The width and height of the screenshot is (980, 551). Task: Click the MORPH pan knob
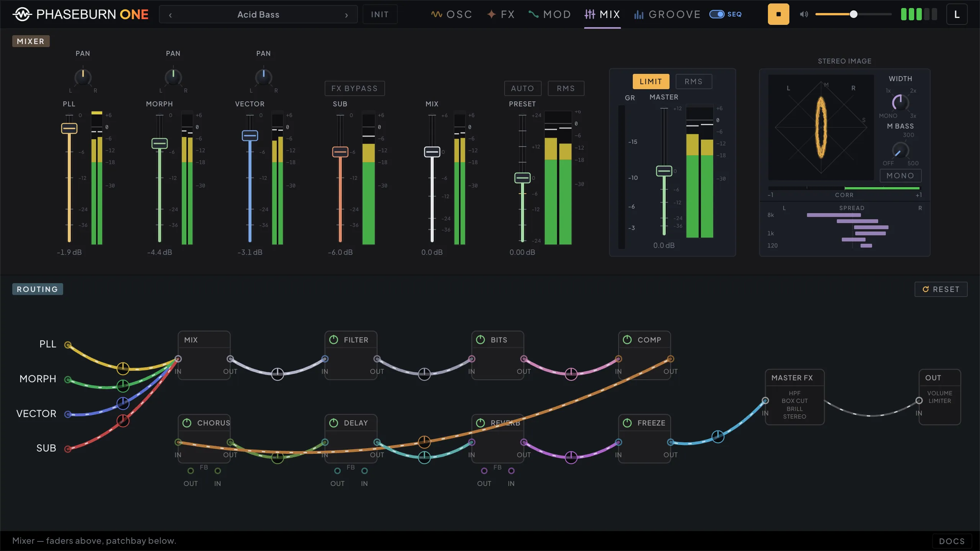173,77
